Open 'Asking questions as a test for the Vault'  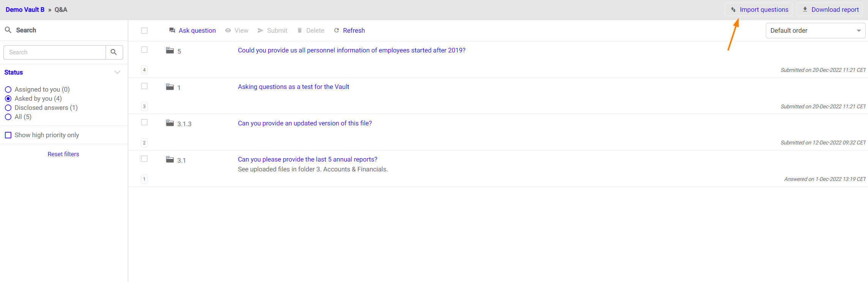(x=294, y=87)
